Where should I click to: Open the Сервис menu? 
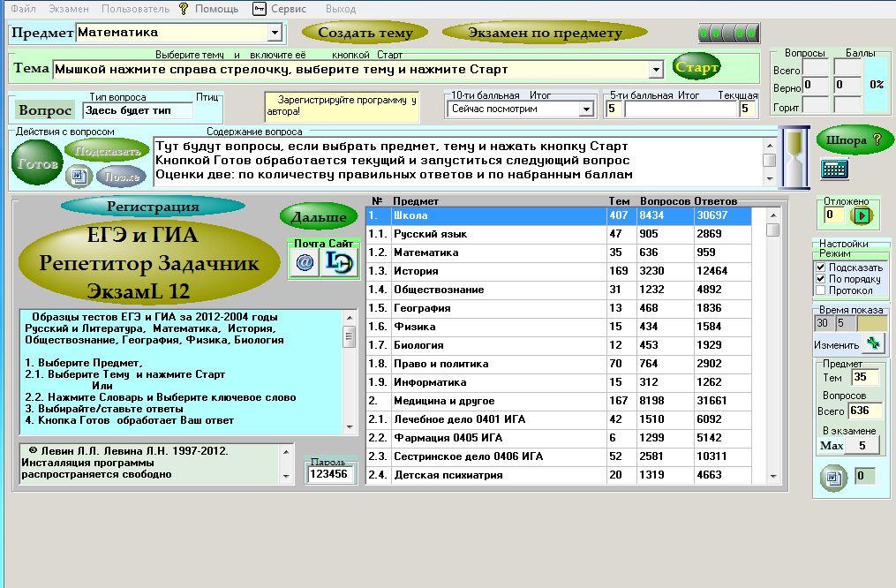[289, 9]
